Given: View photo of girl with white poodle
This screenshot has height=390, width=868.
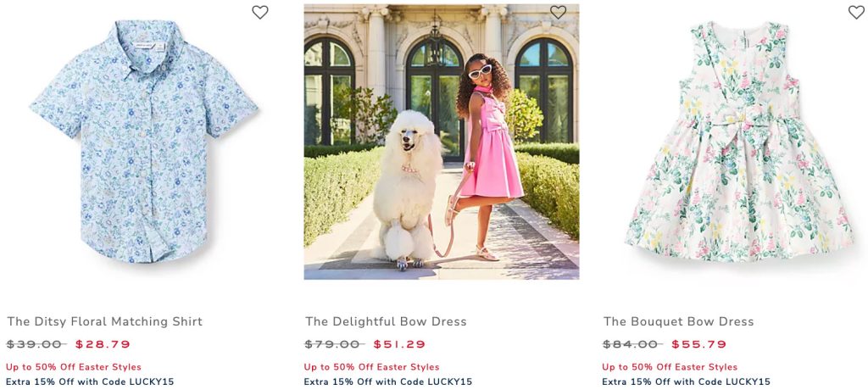Looking at the screenshot, I should [x=442, y=142].
